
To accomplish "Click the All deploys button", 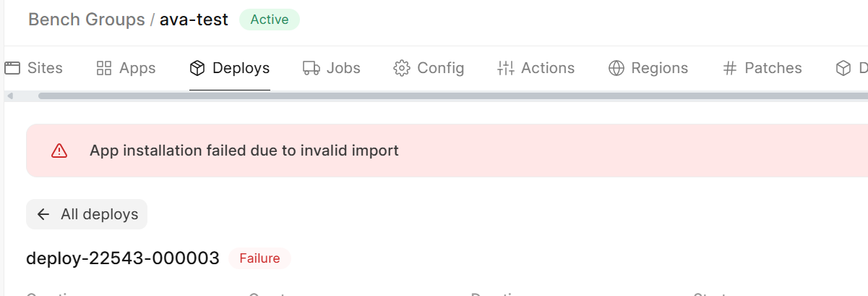I will pyautogui.click(x=87, y=214).
